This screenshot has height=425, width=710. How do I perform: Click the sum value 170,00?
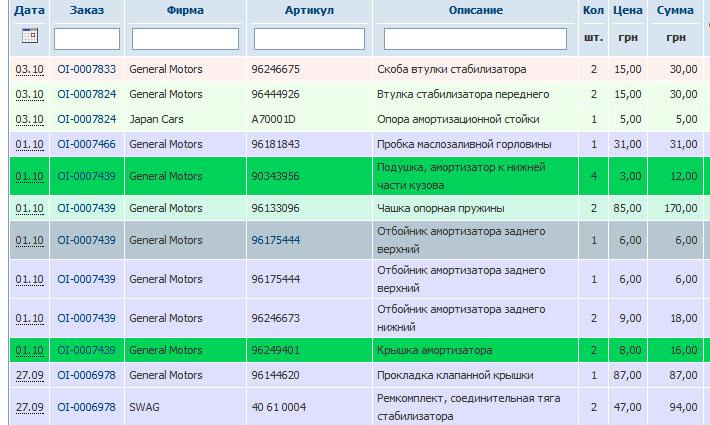[x=681, y=208]
